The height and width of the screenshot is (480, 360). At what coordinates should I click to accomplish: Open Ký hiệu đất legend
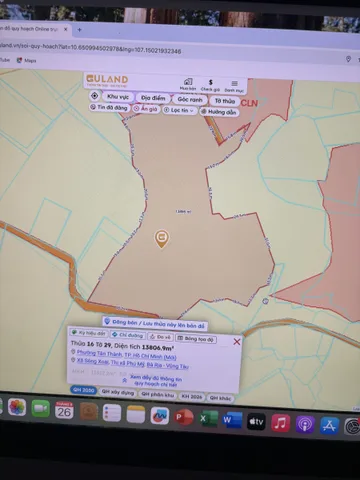[89, 333]
